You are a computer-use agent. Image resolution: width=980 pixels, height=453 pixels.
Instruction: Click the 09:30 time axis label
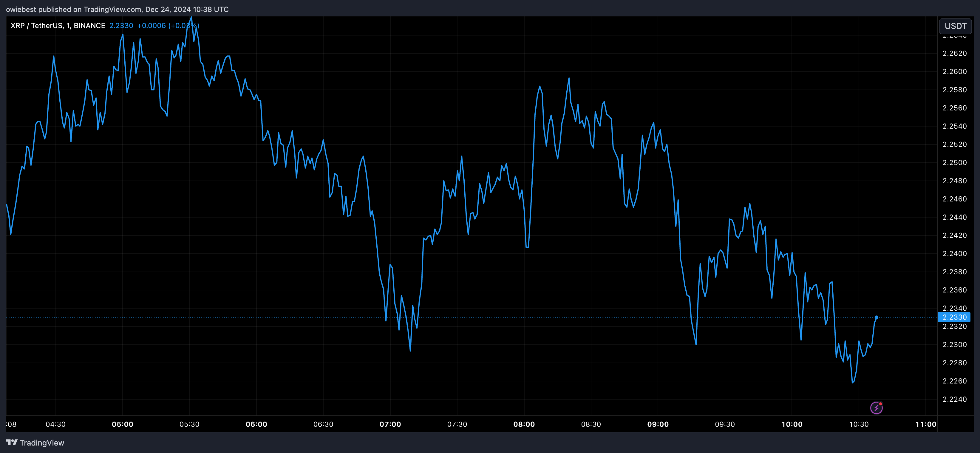(725, 424)
